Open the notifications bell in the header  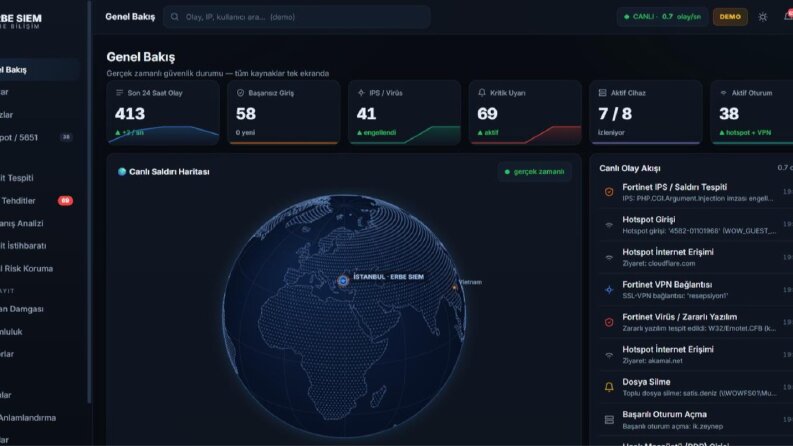[x=788, y=16]
